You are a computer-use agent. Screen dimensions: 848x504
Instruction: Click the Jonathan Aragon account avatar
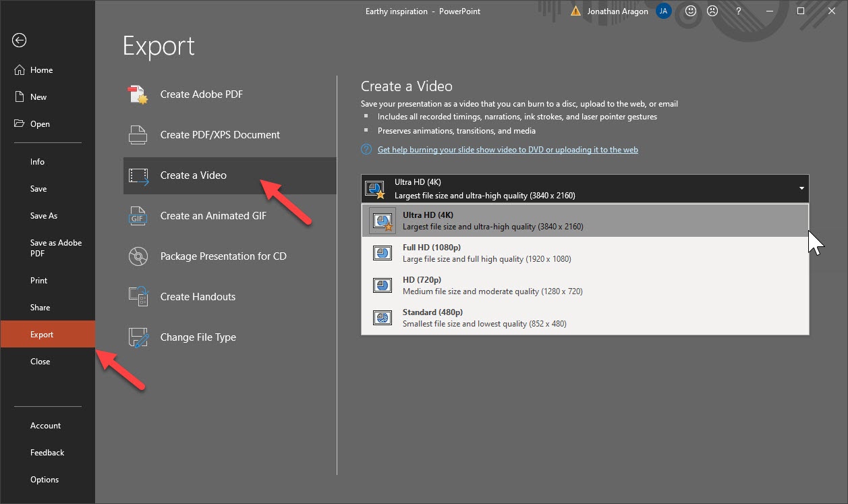[662, 11]
